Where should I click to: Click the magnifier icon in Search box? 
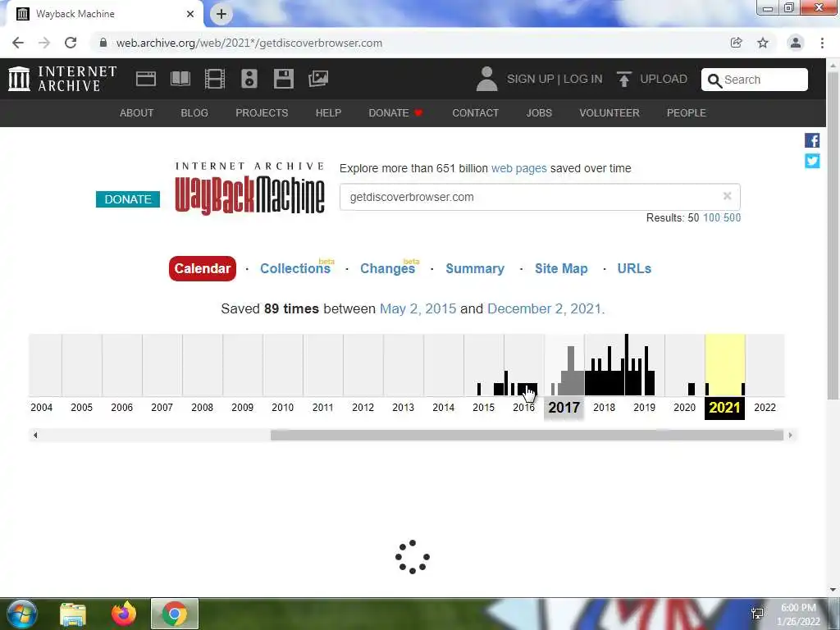click(x=714, y=80)
